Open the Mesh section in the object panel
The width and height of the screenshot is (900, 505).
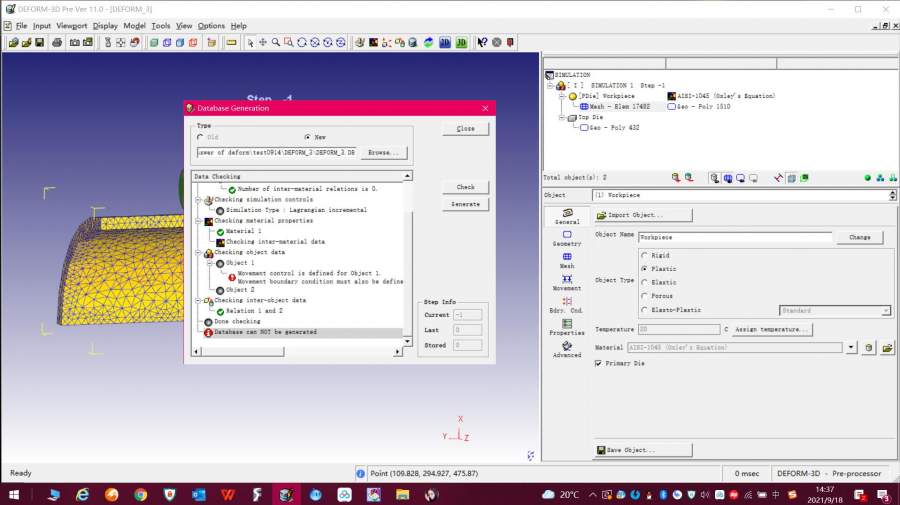tap(567, 260)
